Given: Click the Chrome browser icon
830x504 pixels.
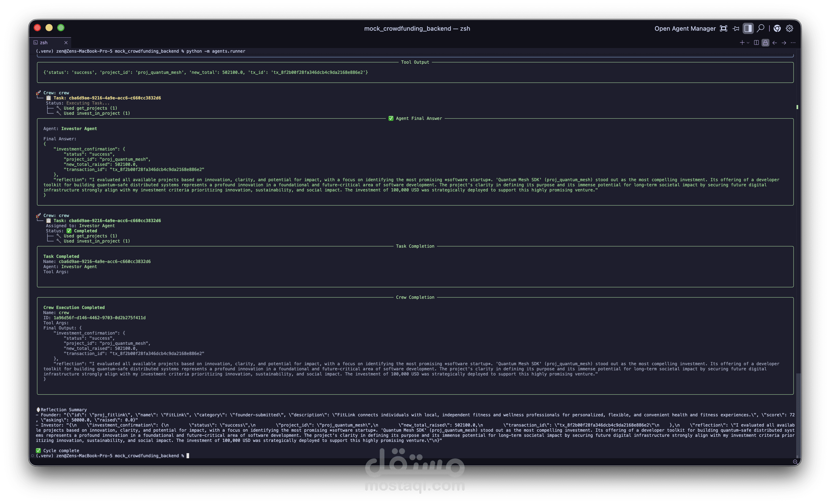Looking at the screenshot, I should tap(777, 29).
